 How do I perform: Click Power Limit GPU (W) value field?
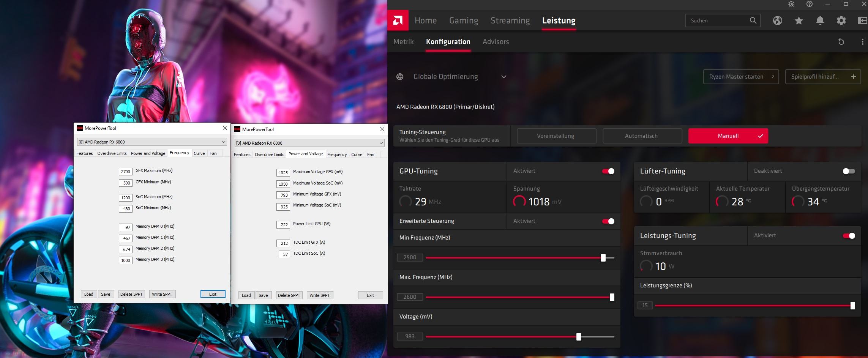[283, 225]
